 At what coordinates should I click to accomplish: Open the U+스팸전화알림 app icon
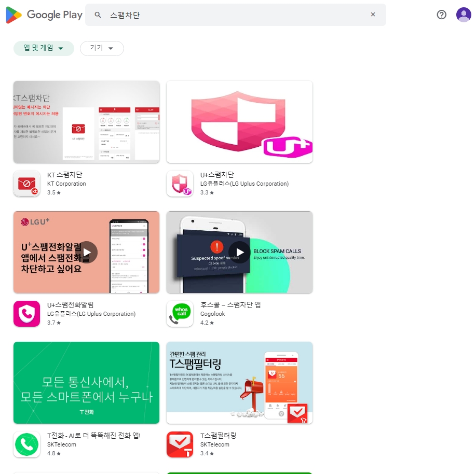(26, 314)
